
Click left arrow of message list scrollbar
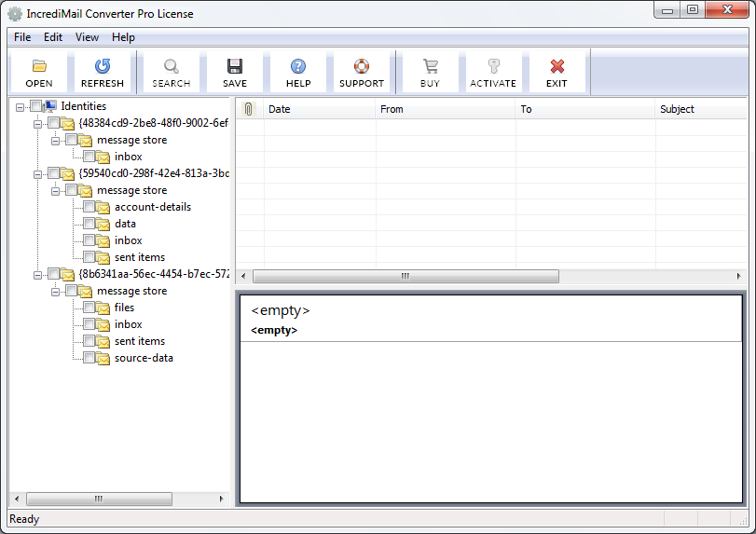[x=243, y=276]
